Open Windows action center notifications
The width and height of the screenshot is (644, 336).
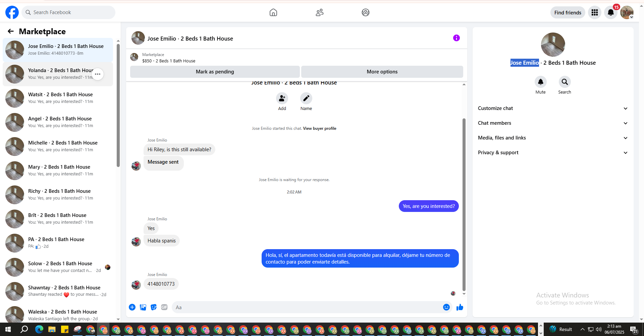point(634,329)
